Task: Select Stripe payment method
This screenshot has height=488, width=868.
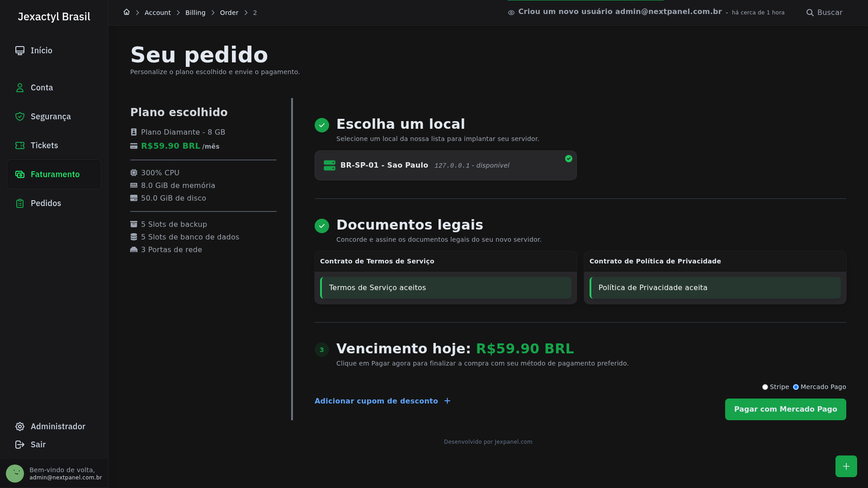Action: pyautogui.click(x=765, y=387)
